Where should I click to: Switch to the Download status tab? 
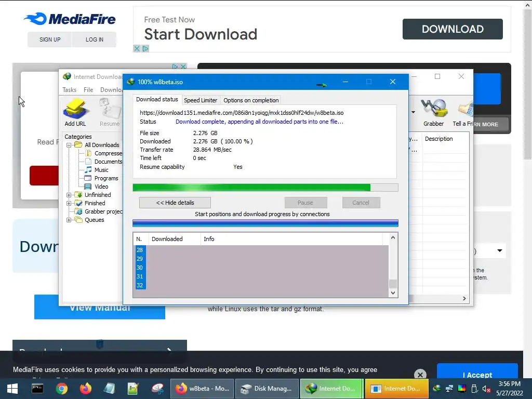pyautogui.click(x=157, y=99)
